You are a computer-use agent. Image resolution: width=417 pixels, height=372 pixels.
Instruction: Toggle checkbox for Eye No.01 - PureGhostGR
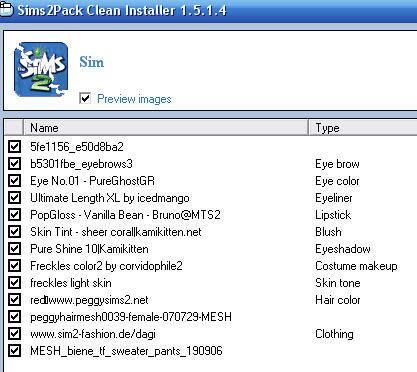pyautogui.click(x=14, y=181)
